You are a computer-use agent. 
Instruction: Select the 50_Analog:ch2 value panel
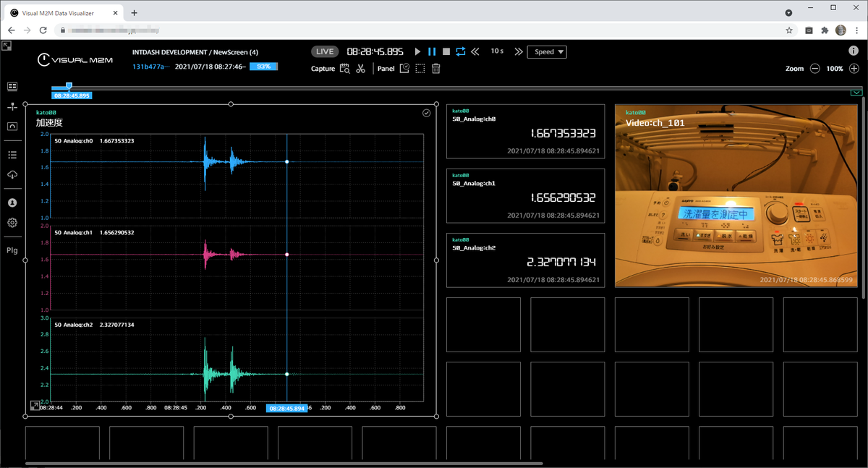pyautogui.click(x=525, y=260)
